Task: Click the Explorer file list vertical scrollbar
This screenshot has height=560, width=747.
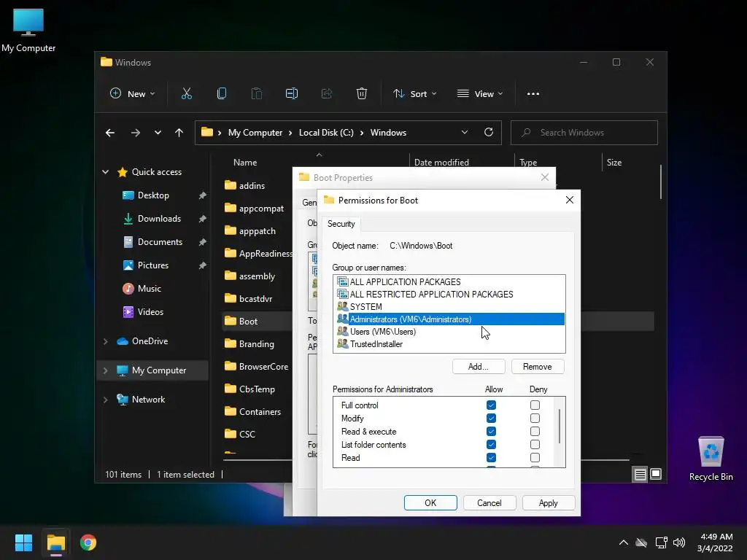Action: pyautogui.click(x=660, y=182)
